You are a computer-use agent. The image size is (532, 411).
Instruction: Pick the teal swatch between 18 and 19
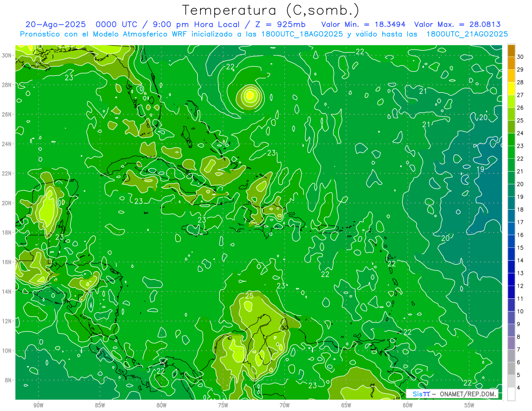[512, 204]
